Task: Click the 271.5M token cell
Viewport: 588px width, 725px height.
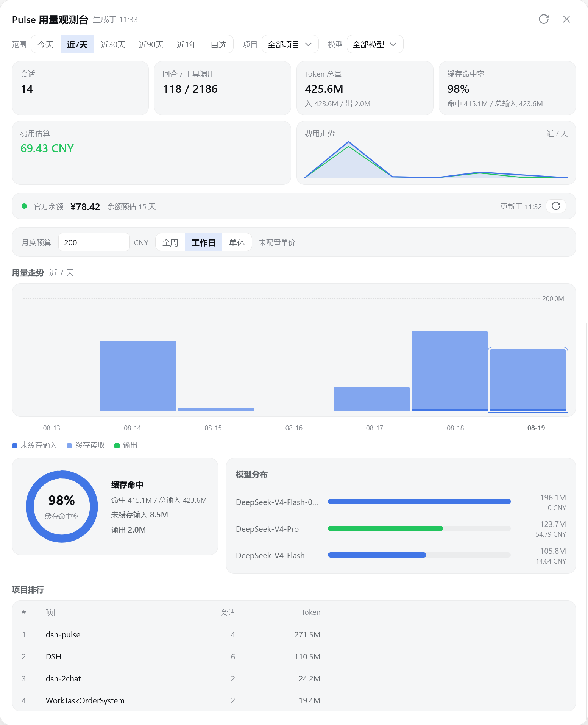Action: [307, 635]
